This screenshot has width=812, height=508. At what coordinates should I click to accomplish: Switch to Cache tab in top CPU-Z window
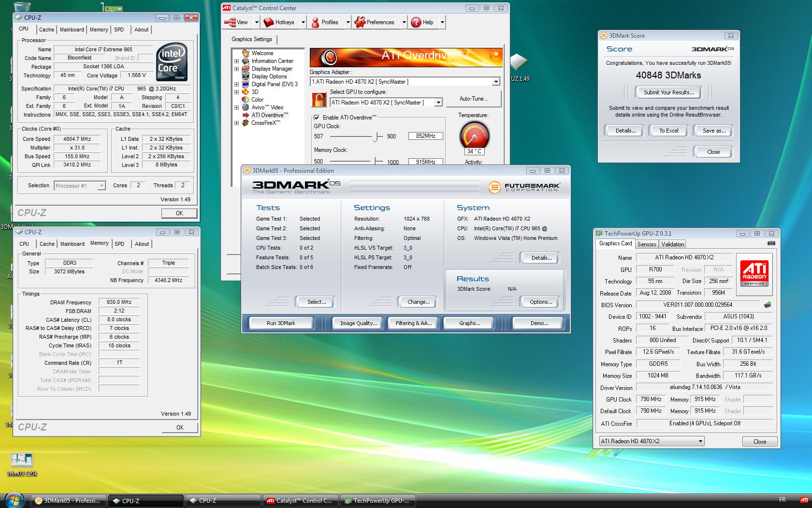pos(46,30)
